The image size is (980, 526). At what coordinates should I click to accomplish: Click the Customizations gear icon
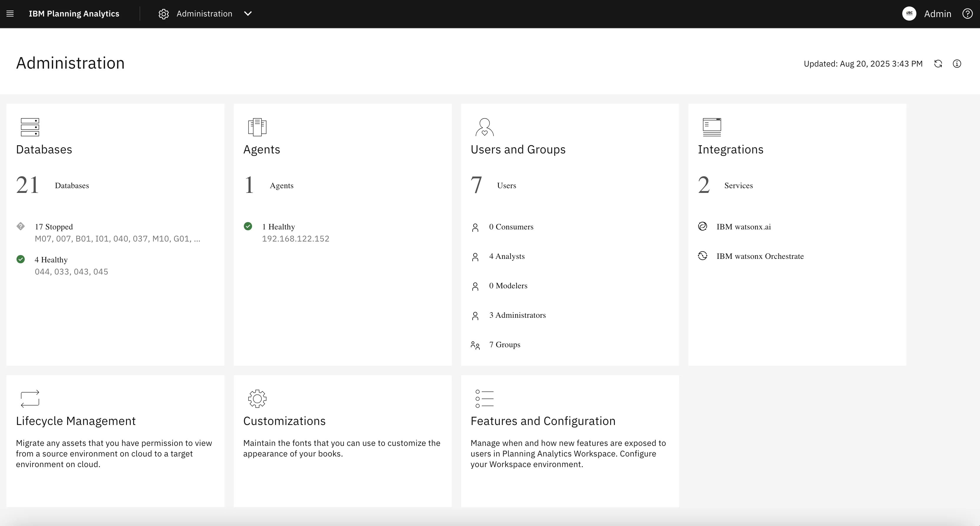coord(257,398)
